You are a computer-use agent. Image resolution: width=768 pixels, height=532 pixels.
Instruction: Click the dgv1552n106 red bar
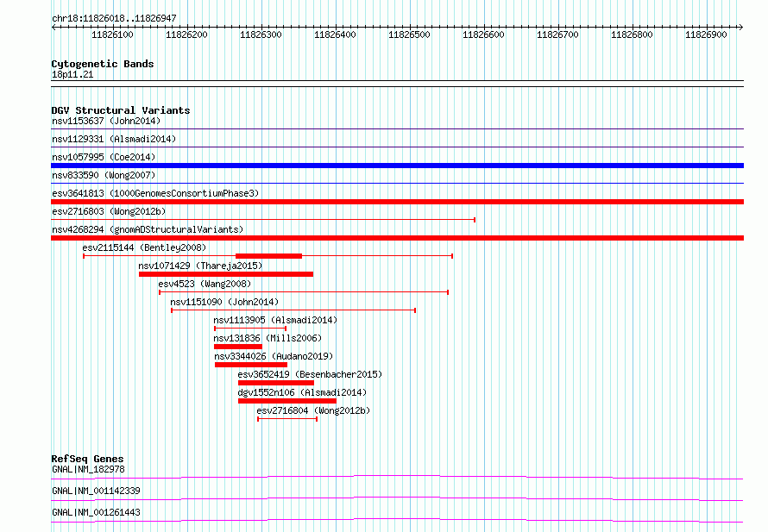[287, 401]
